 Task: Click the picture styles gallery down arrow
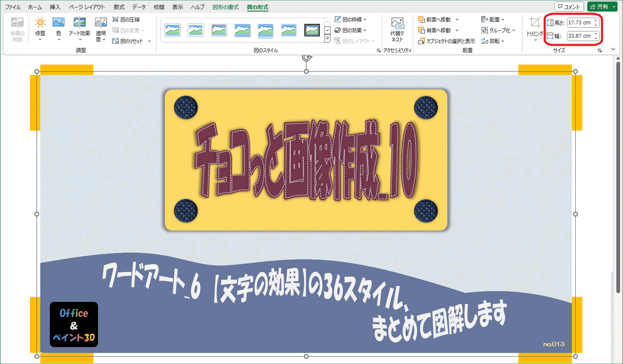tap(328, 31)
